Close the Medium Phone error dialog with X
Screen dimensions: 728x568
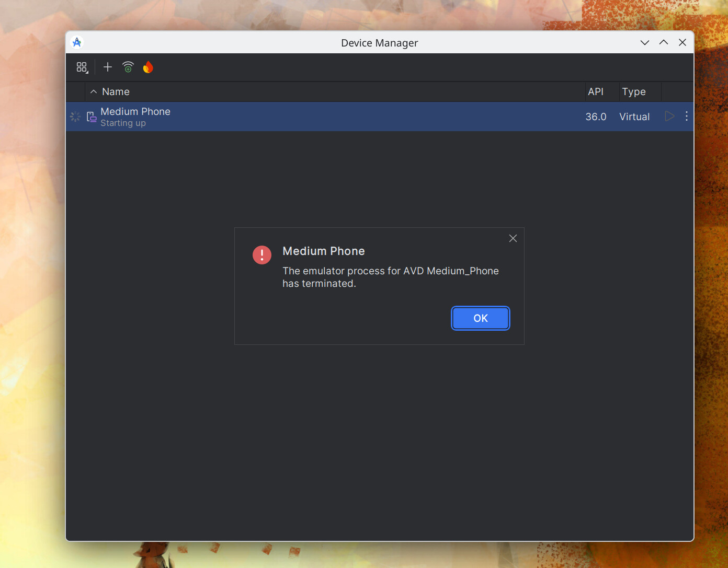pyautogui.click(x=513, y=238)
